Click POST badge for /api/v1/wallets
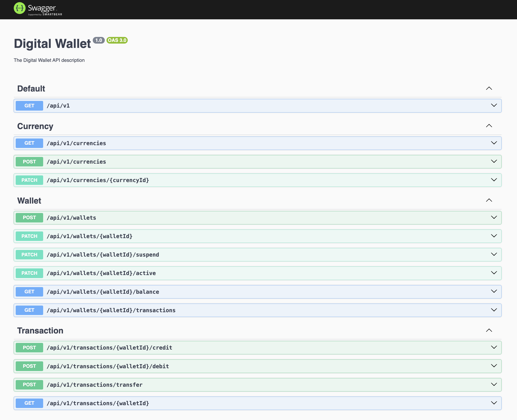 [29, 218]
